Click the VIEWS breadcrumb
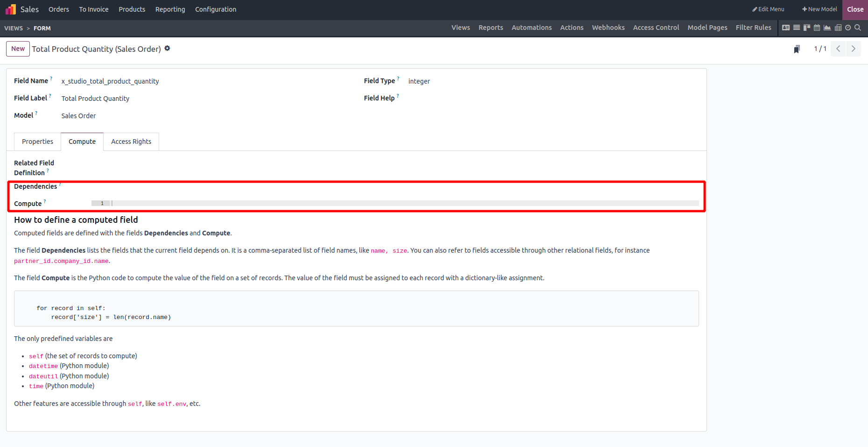 click(x=14, y=28)
